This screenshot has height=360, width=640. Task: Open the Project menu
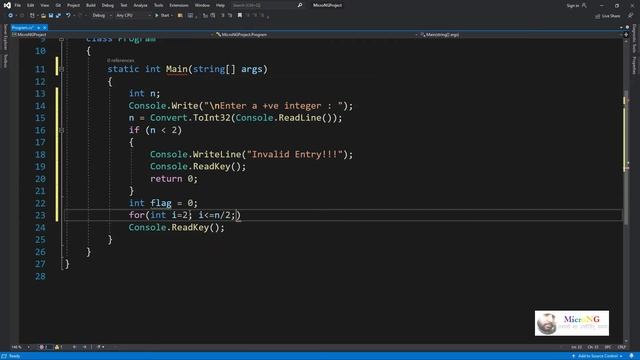[x=73, y=5]
